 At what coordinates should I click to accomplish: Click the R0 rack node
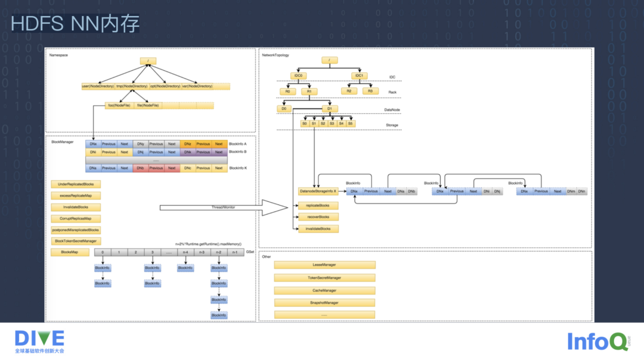tap(288, 92)
